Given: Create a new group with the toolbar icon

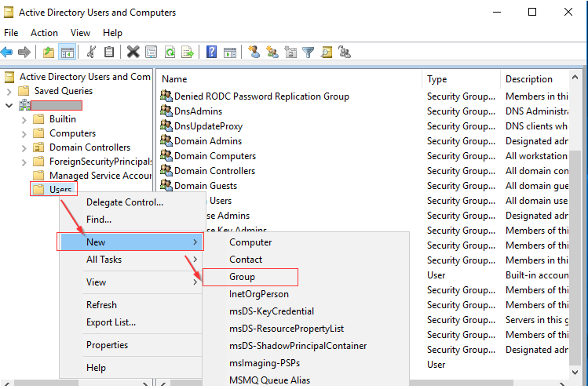Looking at the screenshot, I should [x=272, y=52].
